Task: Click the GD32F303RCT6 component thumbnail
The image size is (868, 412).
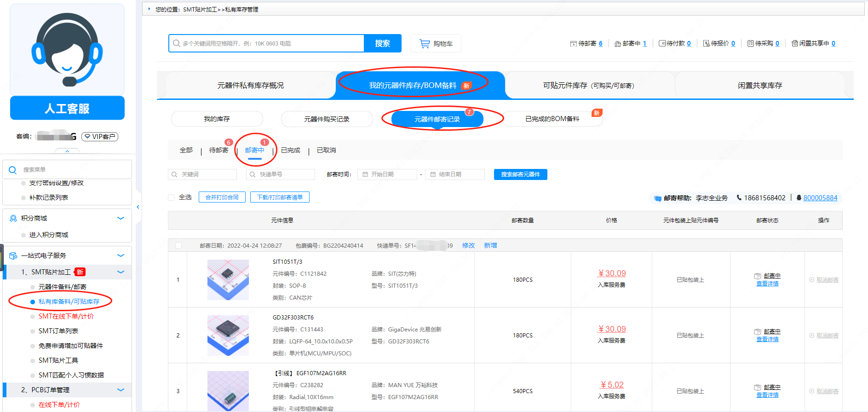Action: [228, 336]
